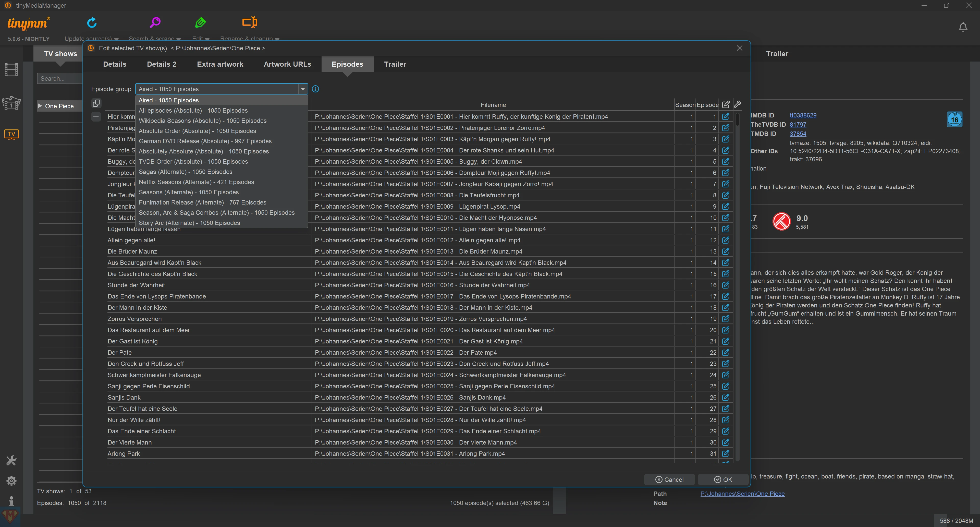Open the Artwork URLs tab
This screenshot has height=527, width=980.
coord(287,64)
